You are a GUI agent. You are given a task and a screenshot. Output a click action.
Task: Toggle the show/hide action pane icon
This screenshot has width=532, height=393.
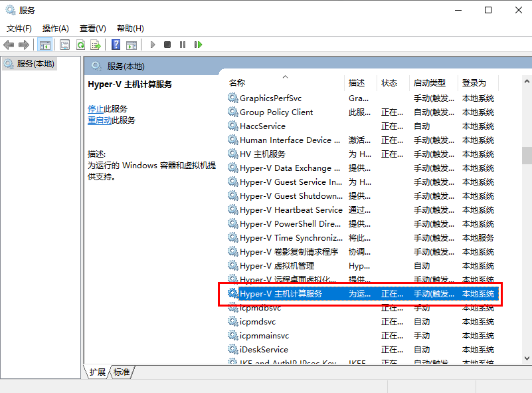[x=132, y=45]
